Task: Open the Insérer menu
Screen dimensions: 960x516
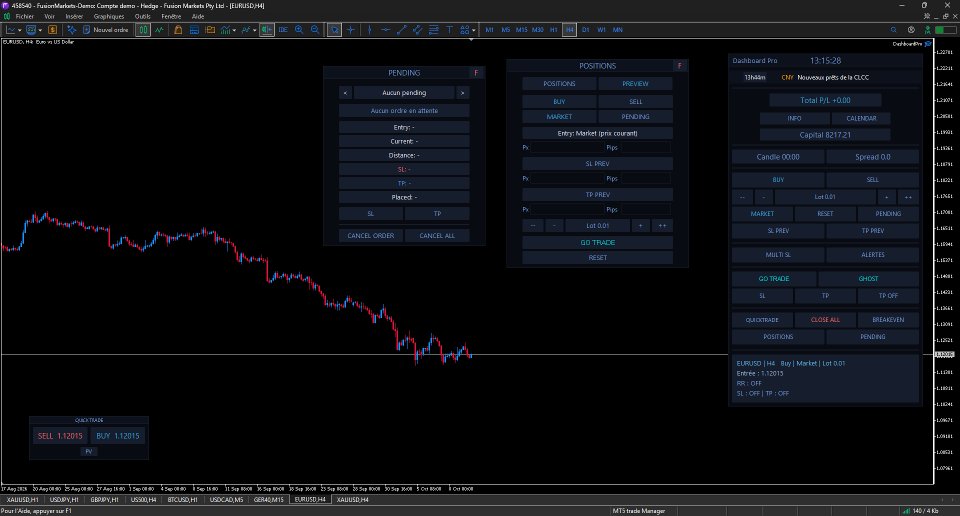Action: pos(74,17)
